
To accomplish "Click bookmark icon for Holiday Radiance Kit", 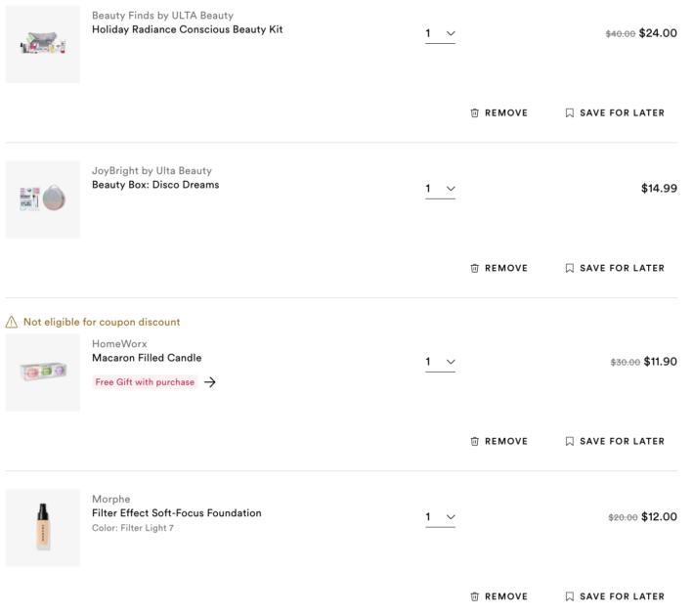I will (570, 113).
